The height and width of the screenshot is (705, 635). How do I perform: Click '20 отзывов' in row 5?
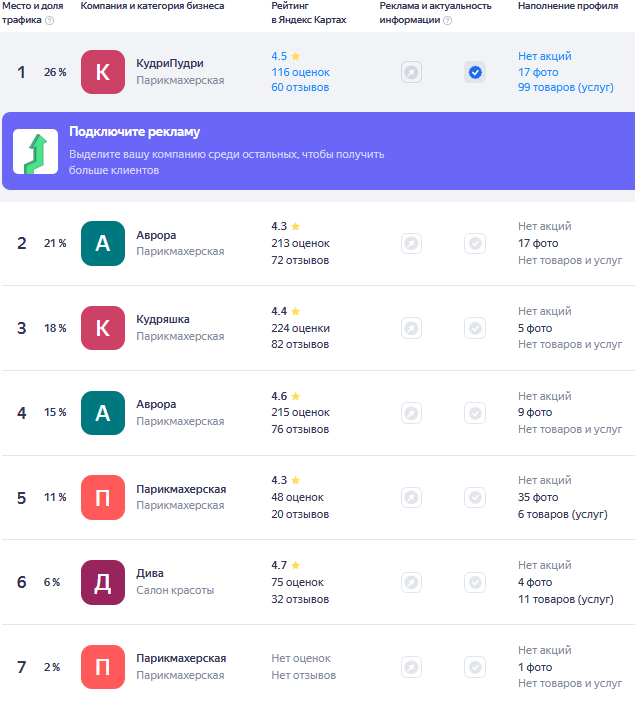[300, 514]
